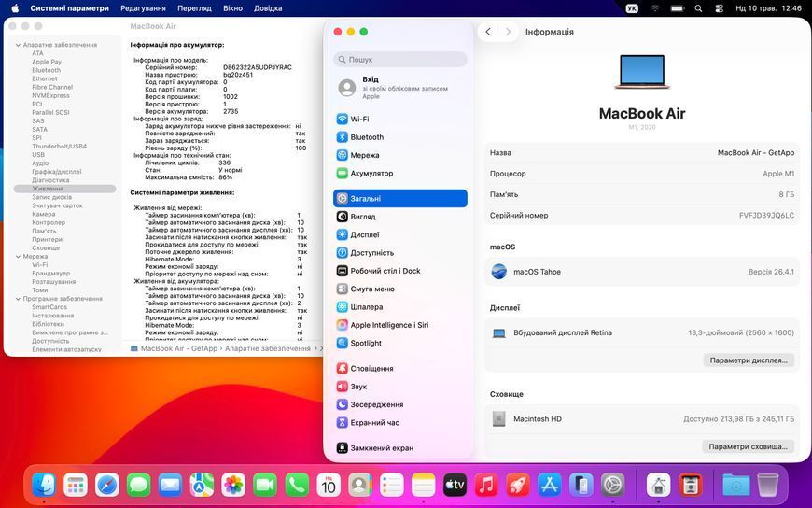Click Параметри дисплея button
The height and width of the screenshot is (508, 812).
pyautogui.click(x=749, y=360)
